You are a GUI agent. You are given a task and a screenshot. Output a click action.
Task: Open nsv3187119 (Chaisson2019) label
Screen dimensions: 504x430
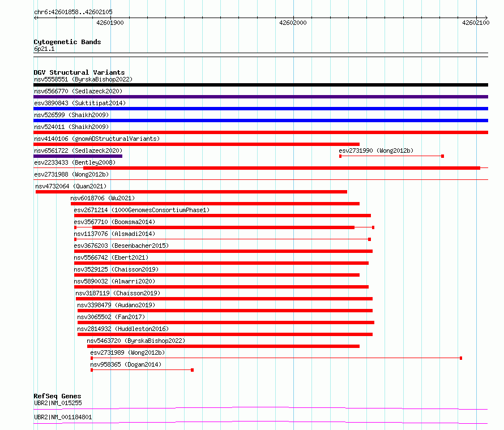(118, 293)
